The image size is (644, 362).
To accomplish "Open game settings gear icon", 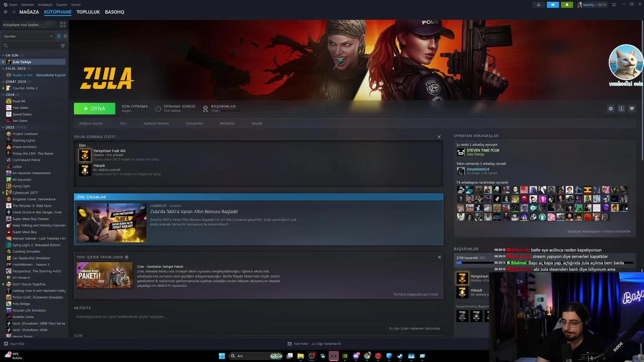I will coord(611,109).
